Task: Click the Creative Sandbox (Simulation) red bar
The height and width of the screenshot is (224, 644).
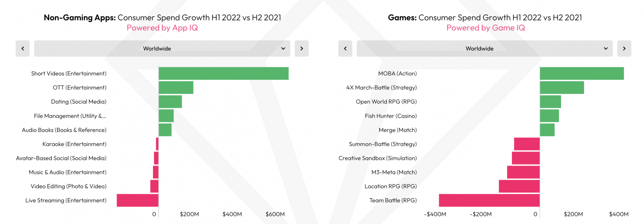Action: (526, 158)
